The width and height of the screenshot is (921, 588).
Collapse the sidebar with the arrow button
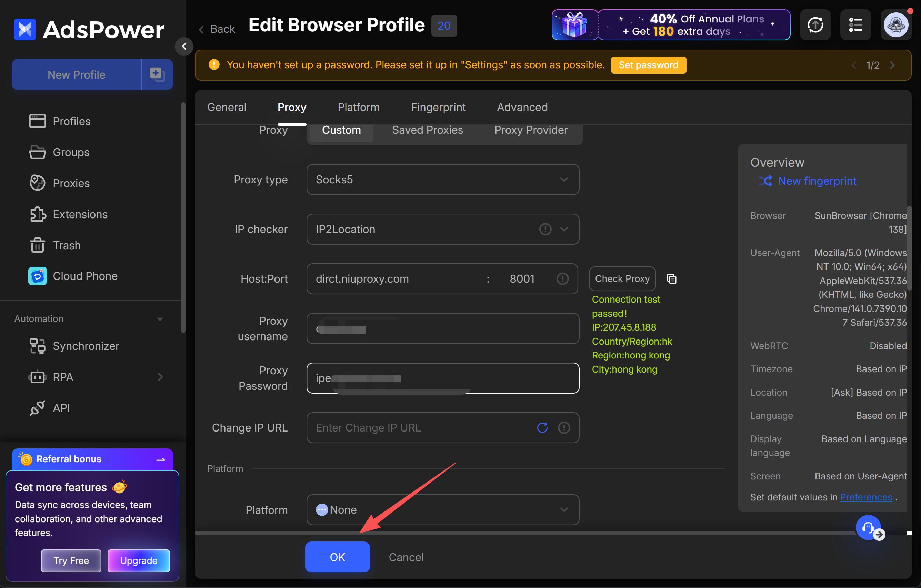(184, 46)
